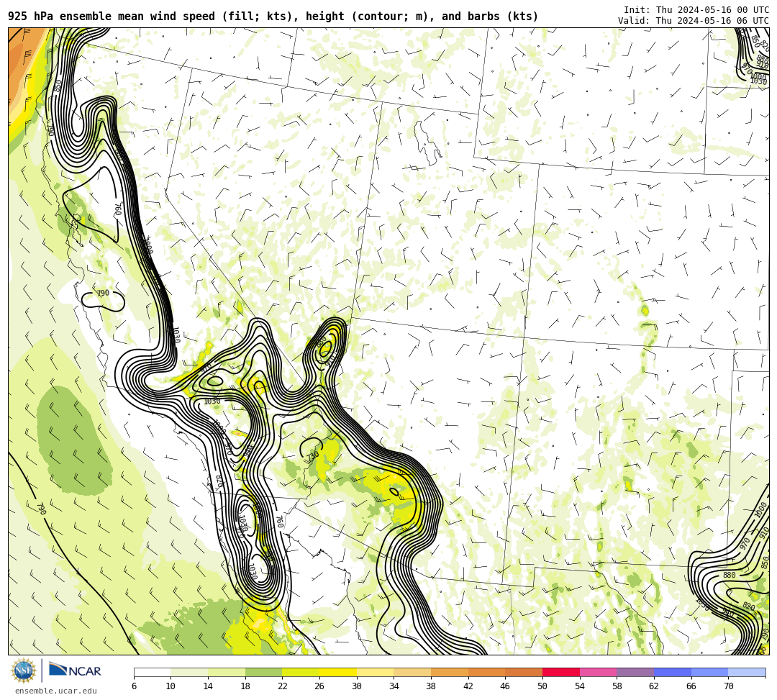Pick the yellow-green 22–26 kts colorbar swatch
This screenshot has height=700, width=777.
coord(301,672)
